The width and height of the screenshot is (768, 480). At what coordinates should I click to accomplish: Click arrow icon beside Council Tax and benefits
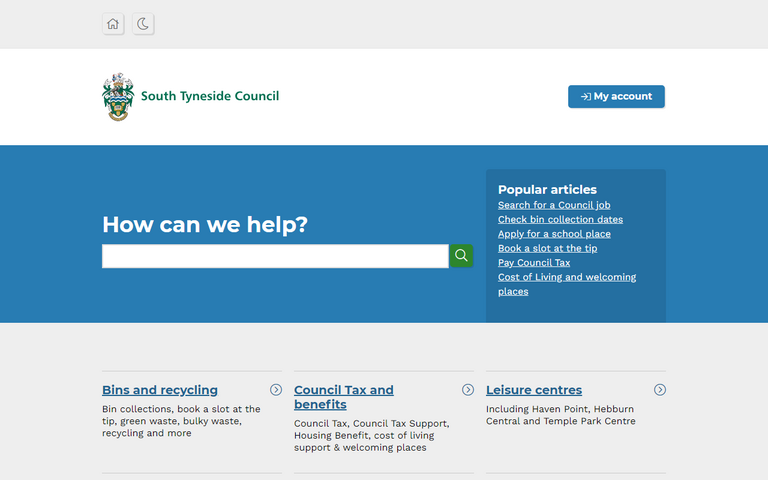[468, 390]
